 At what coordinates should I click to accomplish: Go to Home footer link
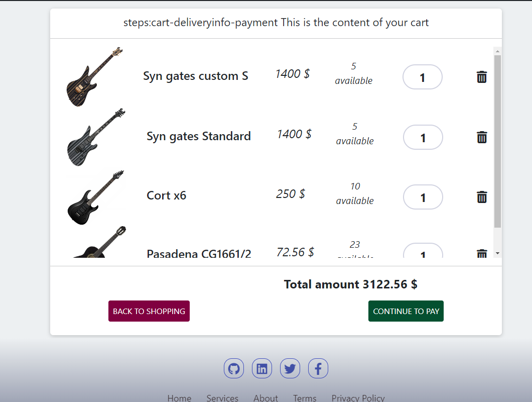click(x=179, y=398)
